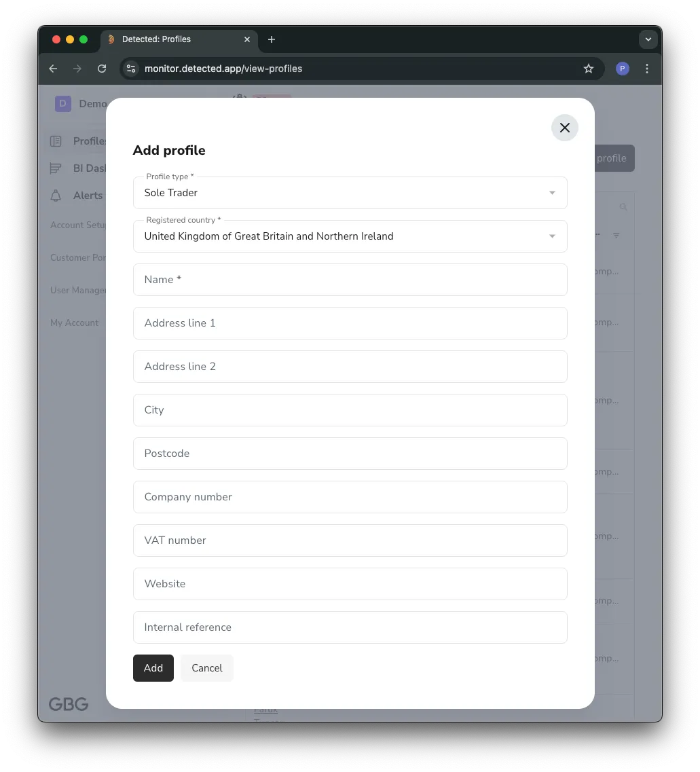700x772 pixels.
Task: Select the Detected: Profiles tab
Action: point(179,39)
